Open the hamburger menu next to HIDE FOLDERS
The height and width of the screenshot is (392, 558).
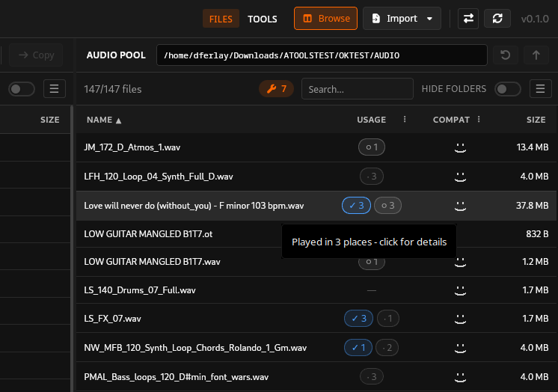point(540,89)
